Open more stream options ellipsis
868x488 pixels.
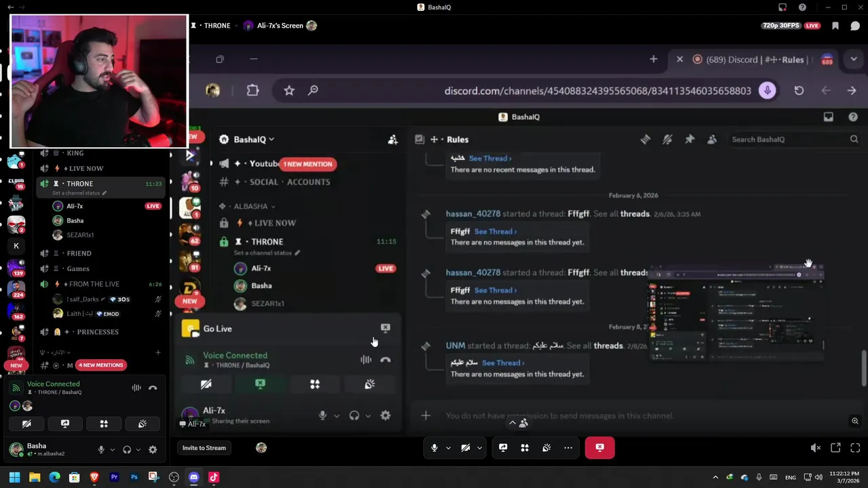tap(568, 447)
